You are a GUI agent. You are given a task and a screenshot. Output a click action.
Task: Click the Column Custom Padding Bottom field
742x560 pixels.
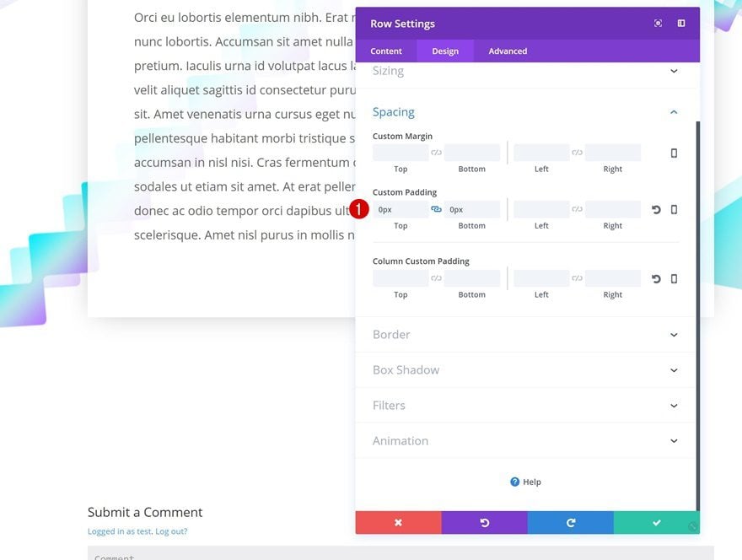point(472,278)
